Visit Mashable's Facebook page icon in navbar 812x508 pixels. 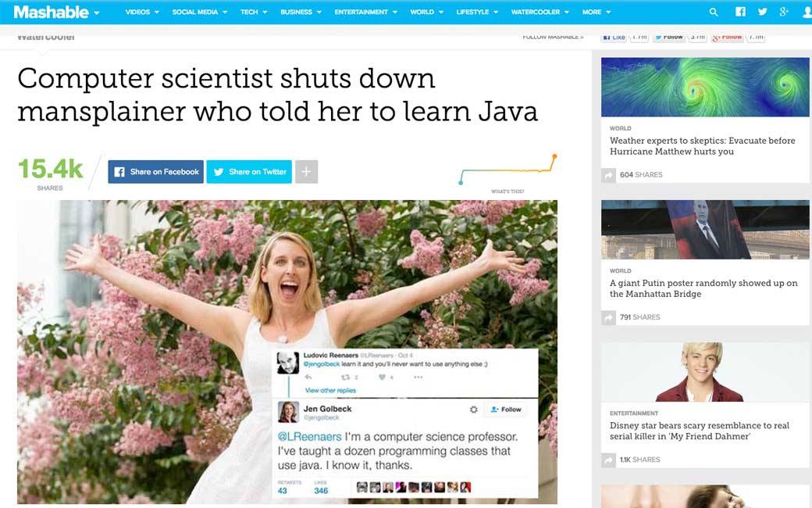coord(740,12)
